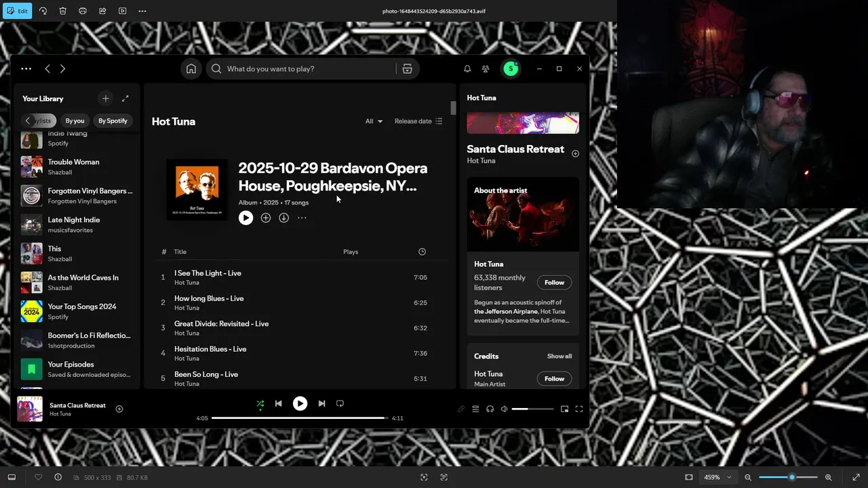Click the song progress bar

(300, 418)
